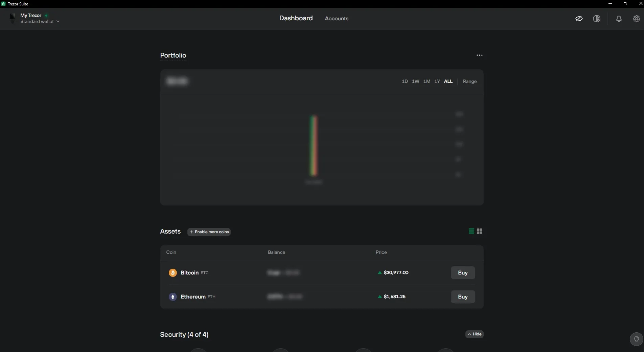Click the blurred portfolio balance
This screenshot has width=644, height=352.
pos(177,81)
